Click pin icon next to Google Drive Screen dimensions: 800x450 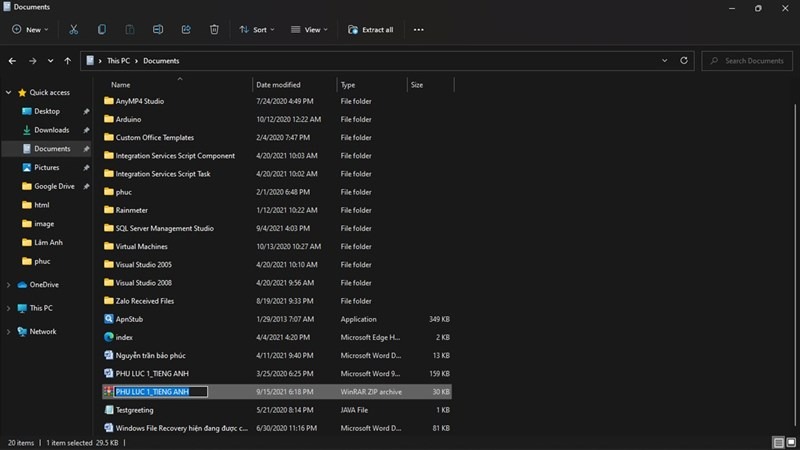86,186
